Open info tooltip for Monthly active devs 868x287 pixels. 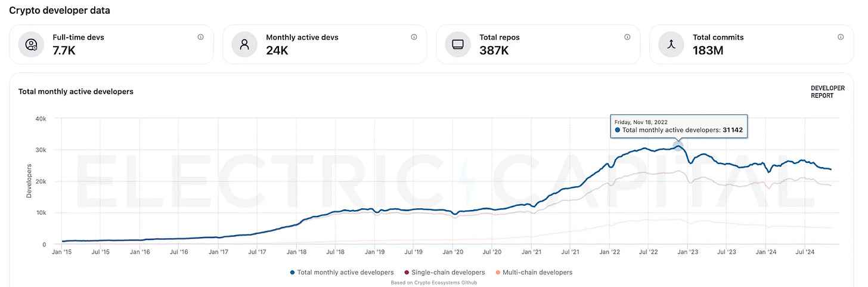tap(414, 37)
